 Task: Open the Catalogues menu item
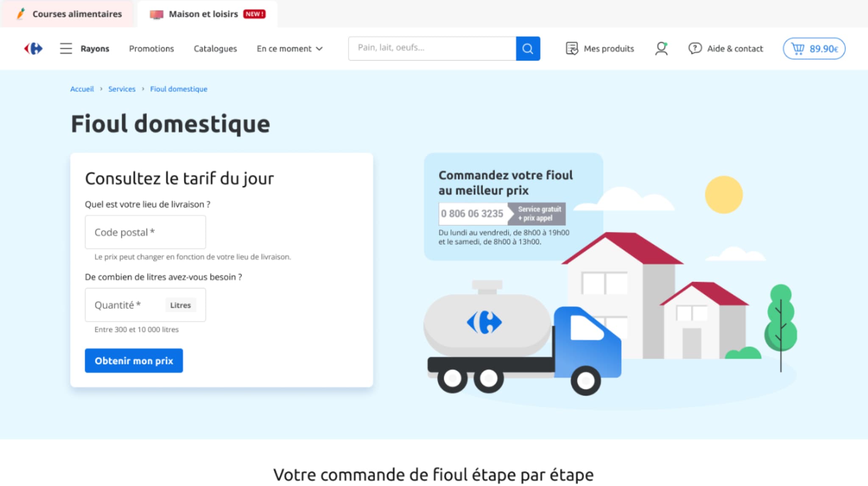tap(215, 48)
